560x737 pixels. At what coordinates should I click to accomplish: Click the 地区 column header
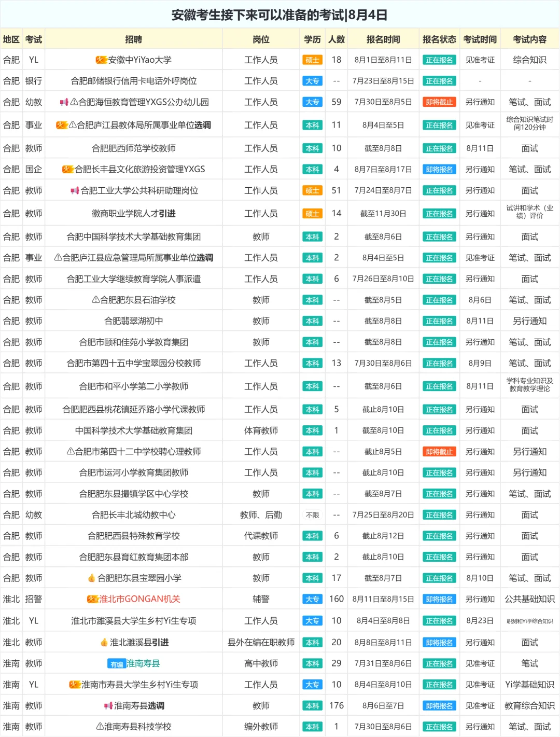pyautogui.click(x=11, y=39)
